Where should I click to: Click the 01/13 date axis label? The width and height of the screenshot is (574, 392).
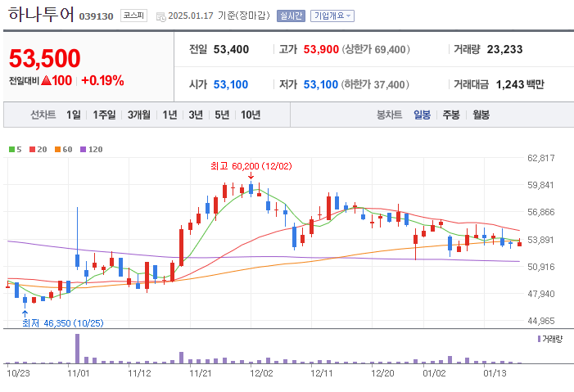coord(495,373)
